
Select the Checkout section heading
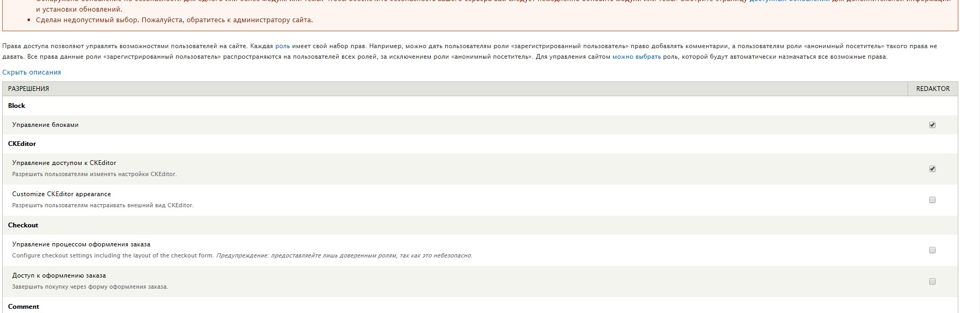(x=23, y=225)
